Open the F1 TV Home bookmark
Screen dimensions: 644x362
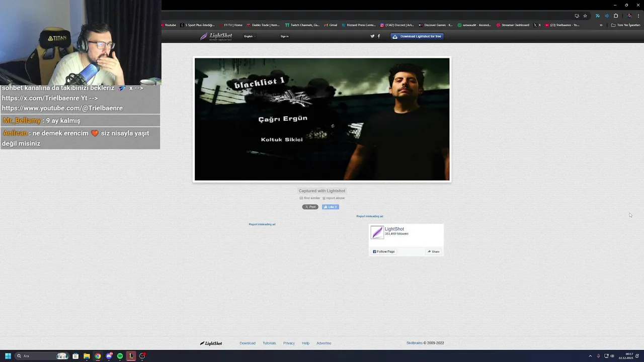231,25
